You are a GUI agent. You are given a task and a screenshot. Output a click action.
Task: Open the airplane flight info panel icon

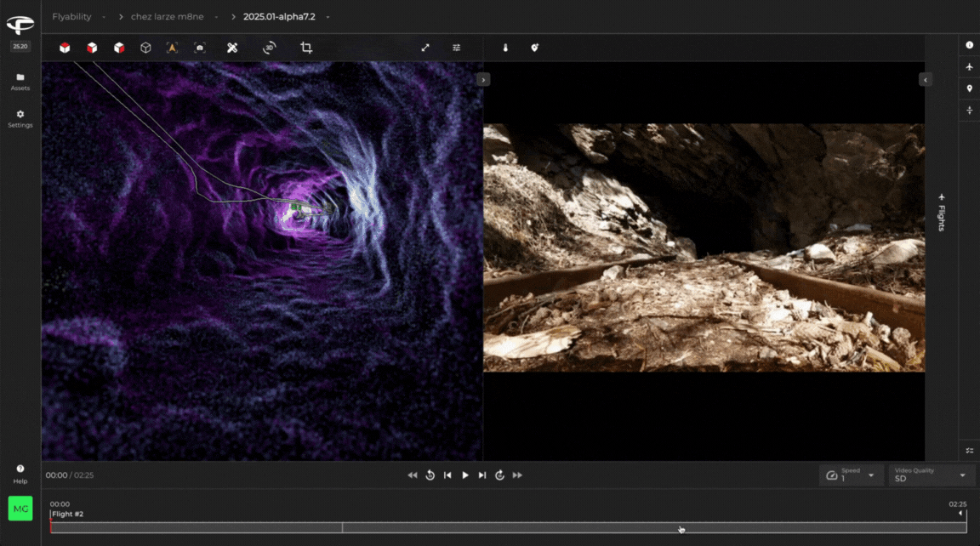click(x=969, y=66)
